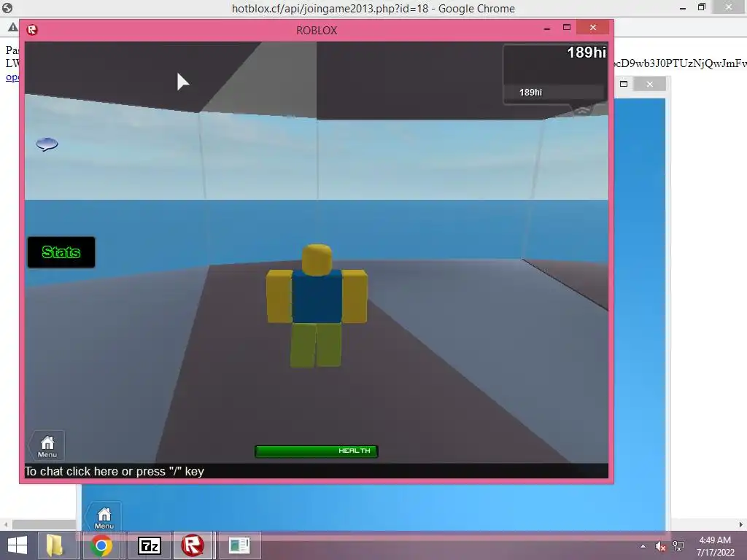Close the ROBLOX game window
The image size is (747, 560).
[592, 28]
